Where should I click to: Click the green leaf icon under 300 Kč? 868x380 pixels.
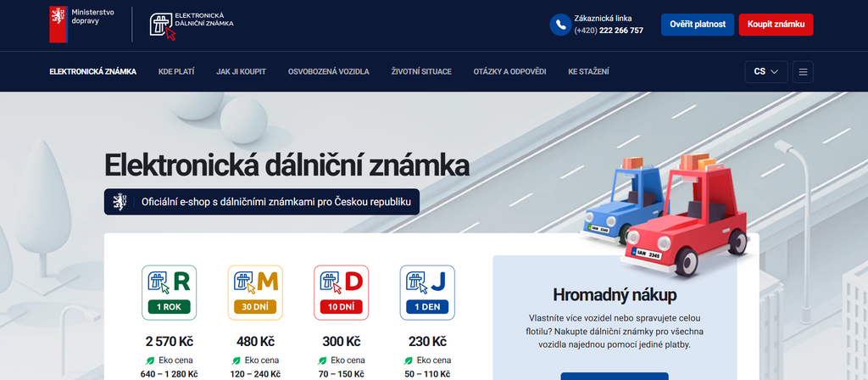point(322,360)
